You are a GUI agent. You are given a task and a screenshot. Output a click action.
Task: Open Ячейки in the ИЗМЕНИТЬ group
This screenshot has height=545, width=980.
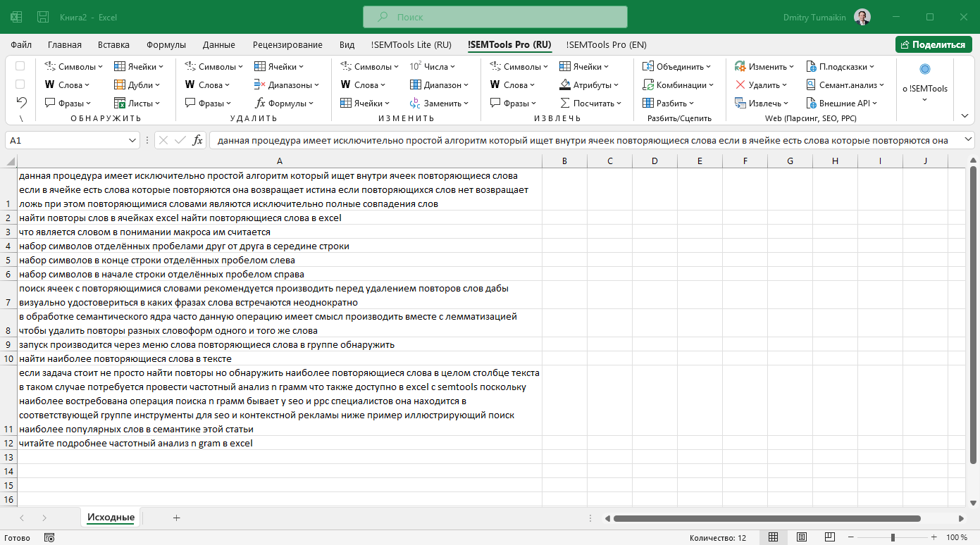coord(365,104)
